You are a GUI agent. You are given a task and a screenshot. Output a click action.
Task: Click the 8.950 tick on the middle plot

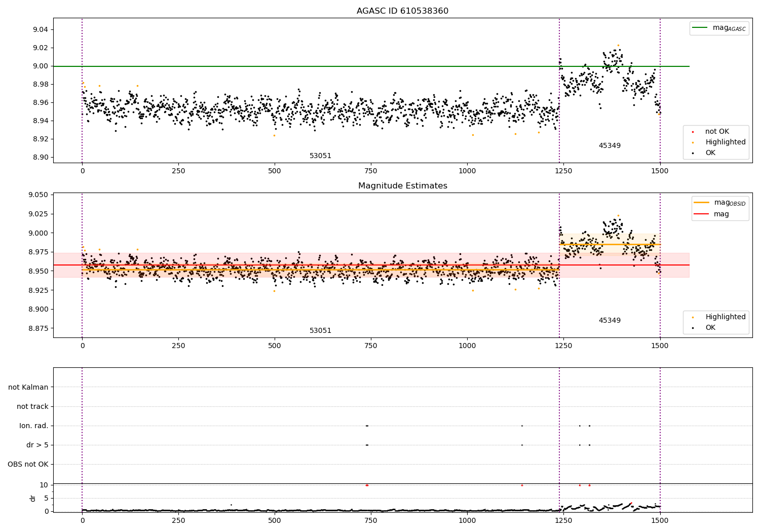pyautogui.click(x=38, y=272)
